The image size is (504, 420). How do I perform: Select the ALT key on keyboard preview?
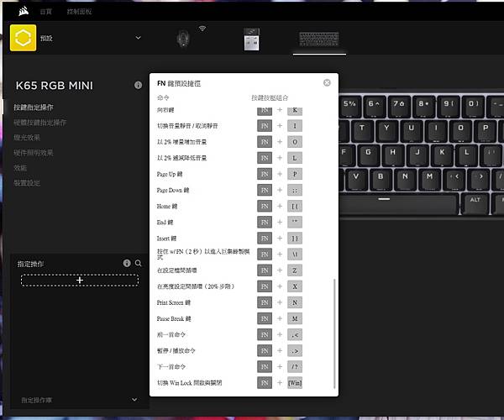click(475, 202)
